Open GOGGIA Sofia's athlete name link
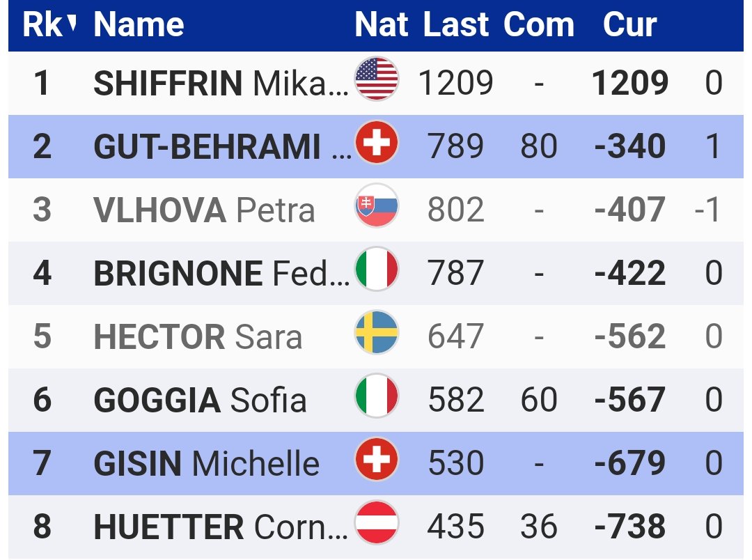 (x=200, y=400)
